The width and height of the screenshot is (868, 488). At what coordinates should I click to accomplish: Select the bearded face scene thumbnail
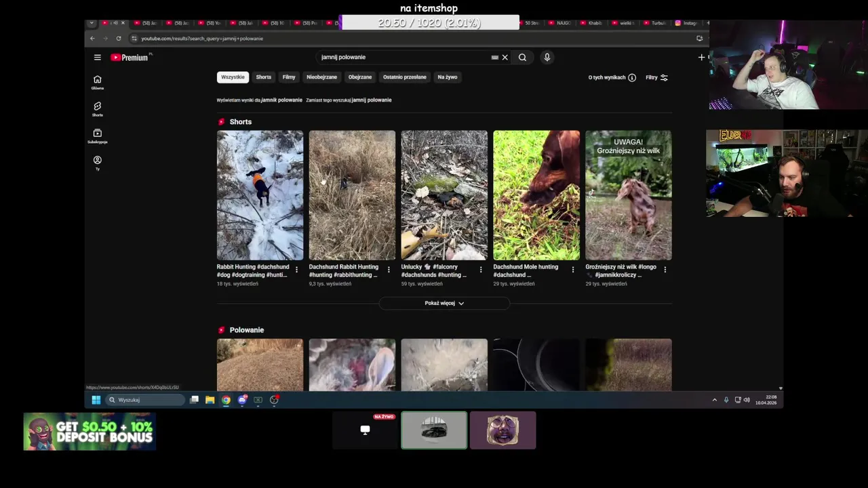pos(502,430)
